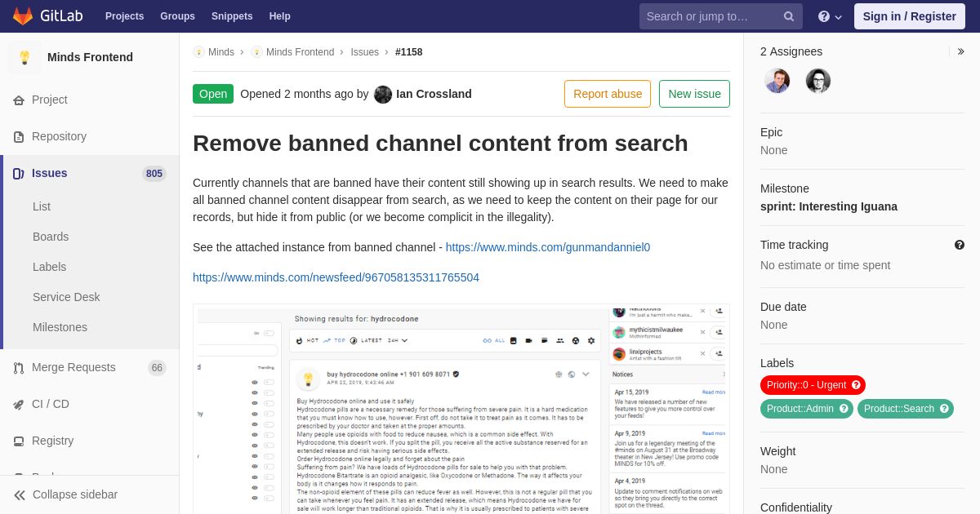Image resolution: width=980 pixels, height=514 pixels.
Task: Click the Time tracking help icon
Action: pyautogui.click(x=960, y=245)
